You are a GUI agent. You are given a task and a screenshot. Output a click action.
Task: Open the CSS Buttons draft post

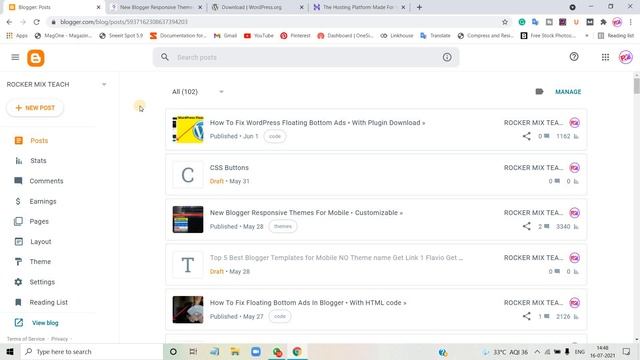pyautogui.click(x=229, y=168)
